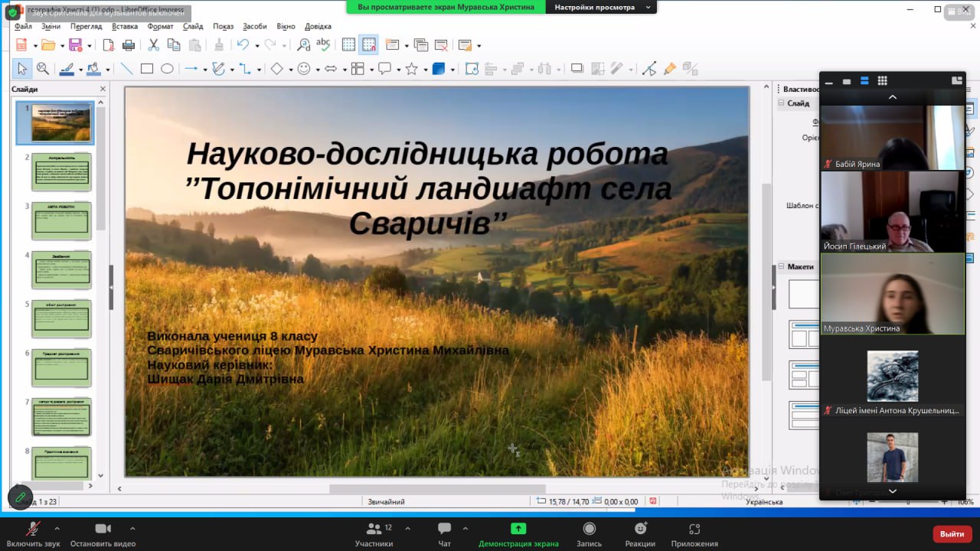
Task: Click the Undo arrow icon
Action: coord(243,45)
